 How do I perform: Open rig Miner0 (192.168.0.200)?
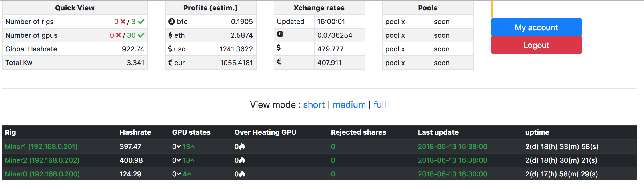42,174
